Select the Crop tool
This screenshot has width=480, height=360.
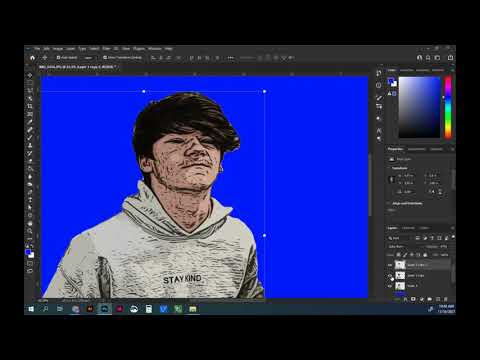[x=30, y=106]
